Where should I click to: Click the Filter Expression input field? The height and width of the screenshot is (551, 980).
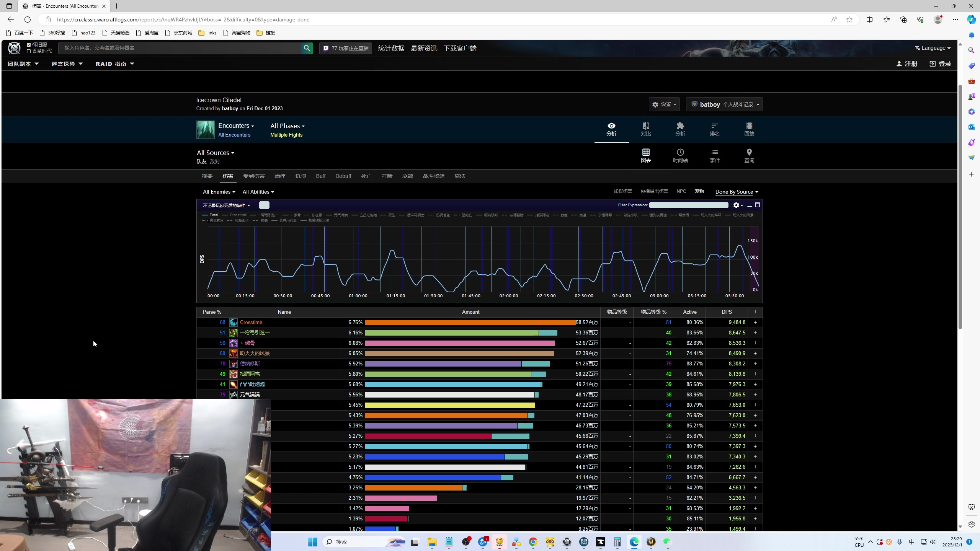[x=688, y=205]
